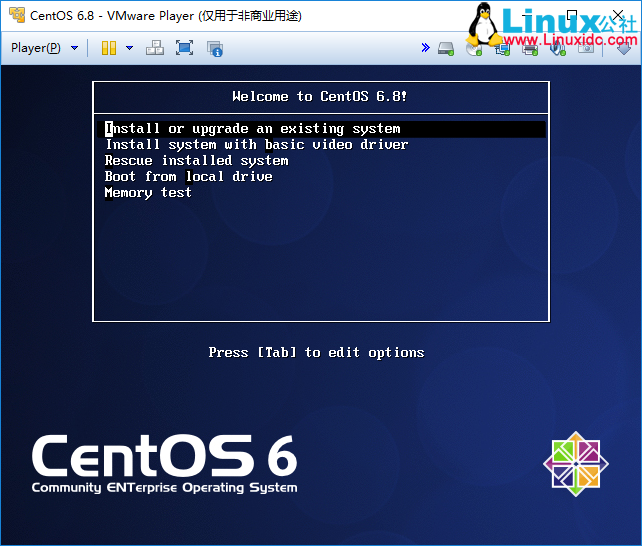Viewport: 642px width, 546px height.
Task: Click the CD/DVD drive device icon
Action: click(x=474, y=47)
